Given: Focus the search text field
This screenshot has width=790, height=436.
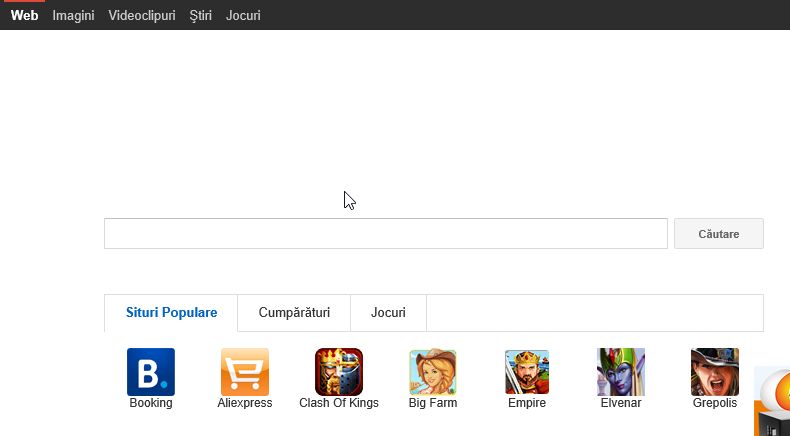Looking at the screenshot, I should click(x=385, y=234).
